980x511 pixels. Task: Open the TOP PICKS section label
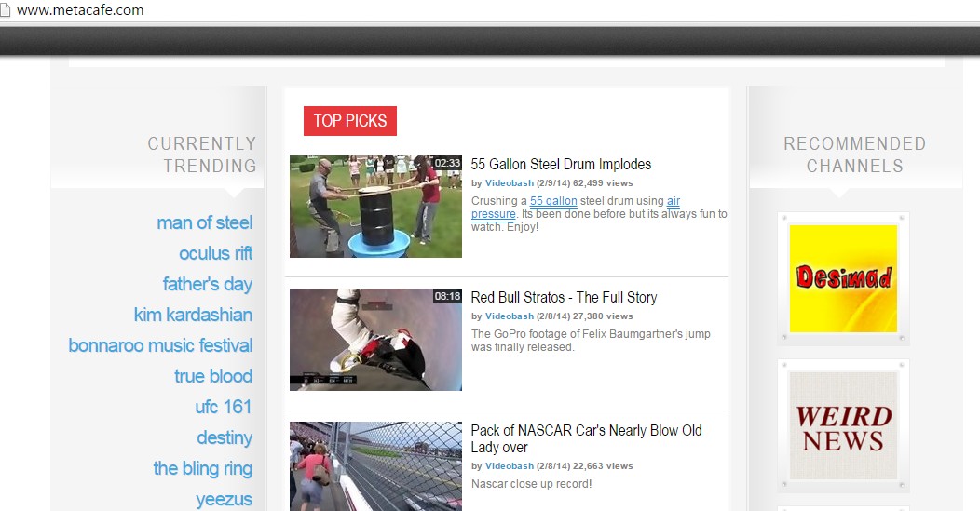pos(350,121)
